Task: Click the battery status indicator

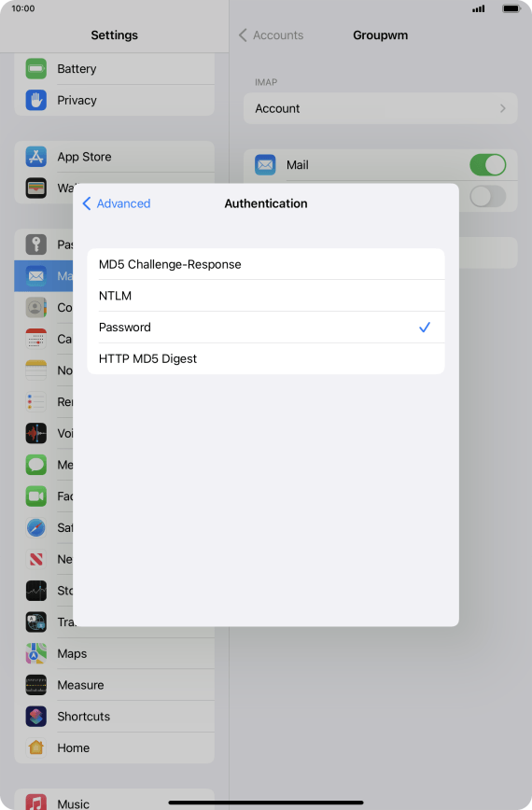Action: click(511, 8)
